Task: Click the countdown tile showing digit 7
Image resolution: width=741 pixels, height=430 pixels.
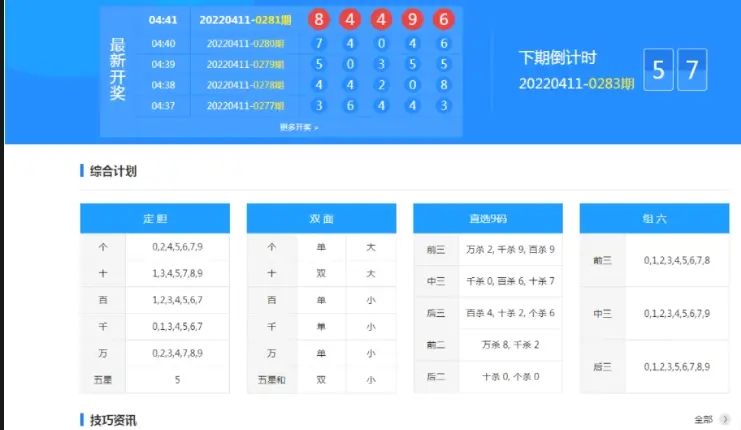Action: (x=692, y=71)
